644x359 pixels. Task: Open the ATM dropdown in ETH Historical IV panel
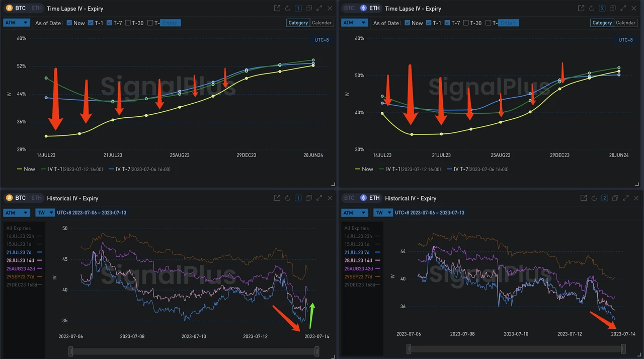355,213
